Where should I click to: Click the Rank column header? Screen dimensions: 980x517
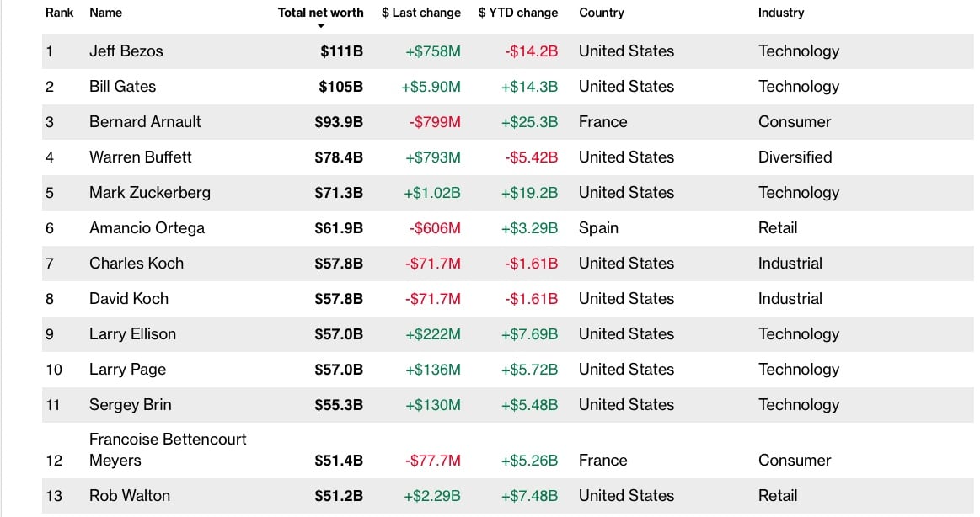[x=59, y=13]
